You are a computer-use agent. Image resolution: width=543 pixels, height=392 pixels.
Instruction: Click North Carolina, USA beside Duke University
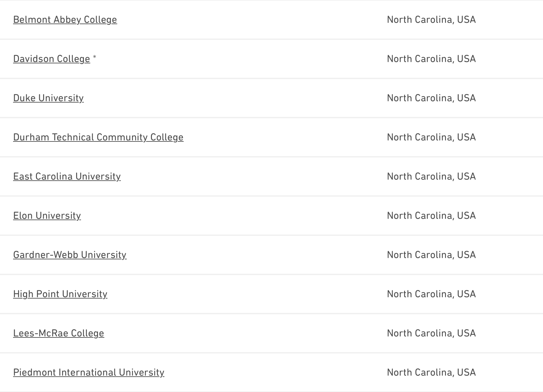[431, 98]
